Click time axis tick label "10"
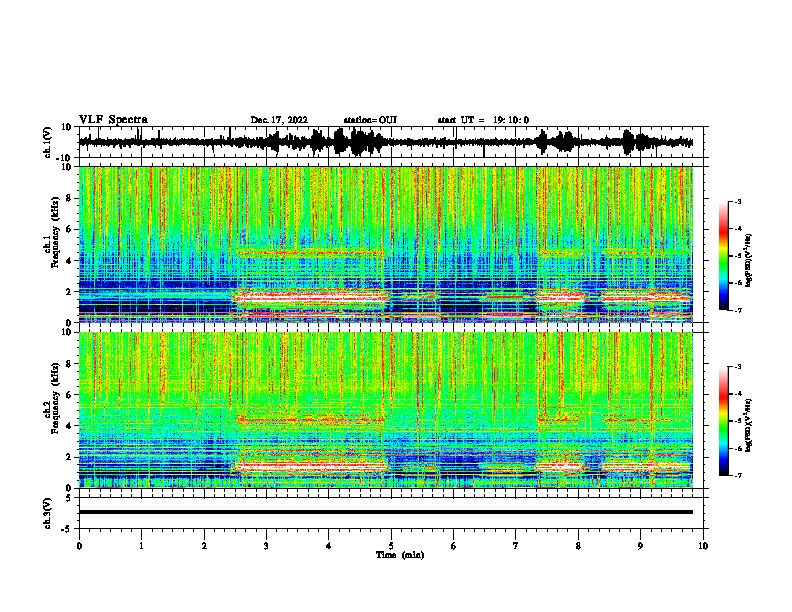This screenshot has height=612, width=792. (703, 546)
